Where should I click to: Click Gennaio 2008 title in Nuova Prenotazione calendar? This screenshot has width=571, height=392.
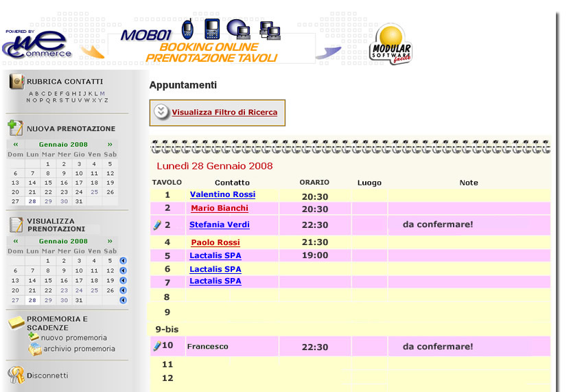pos(63,144)
